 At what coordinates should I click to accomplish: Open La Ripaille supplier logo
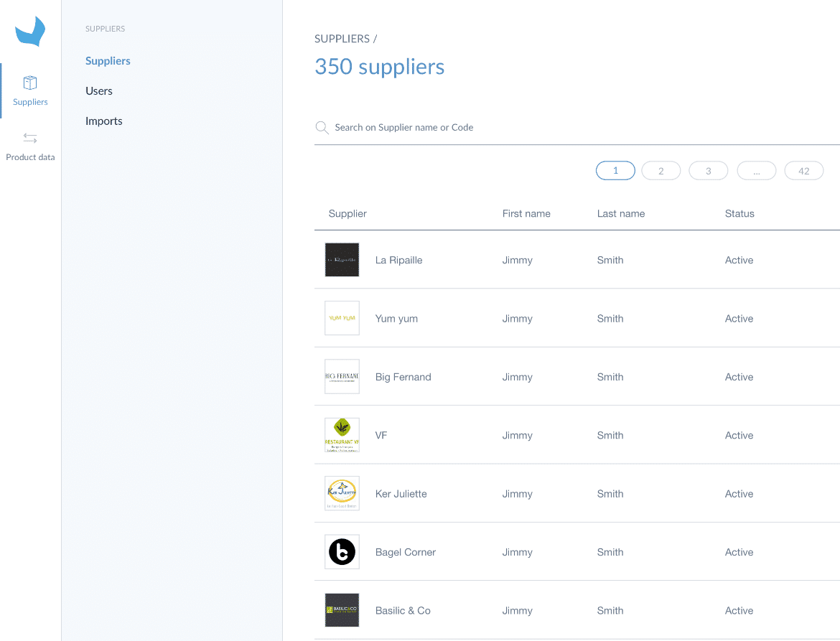pyautogui.click(x=342, y=260)
